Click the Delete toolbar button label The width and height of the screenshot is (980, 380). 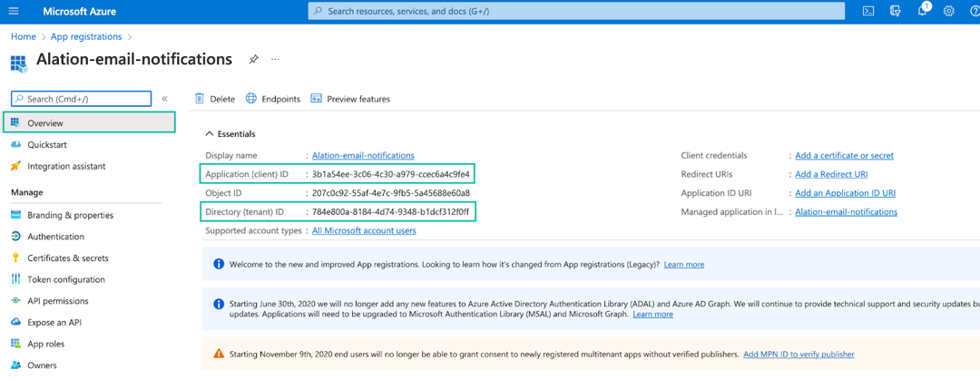222,99
